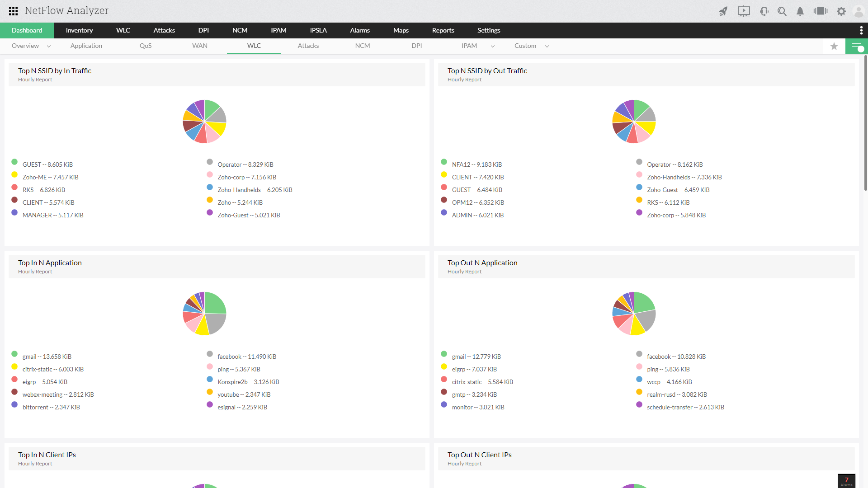Open the user profile avatar

pyautogui.click(x=859, y=11)
